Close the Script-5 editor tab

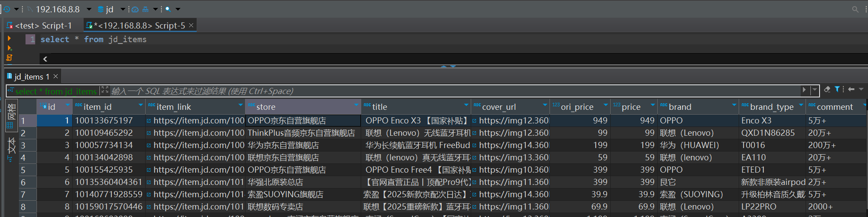(191, 25)
